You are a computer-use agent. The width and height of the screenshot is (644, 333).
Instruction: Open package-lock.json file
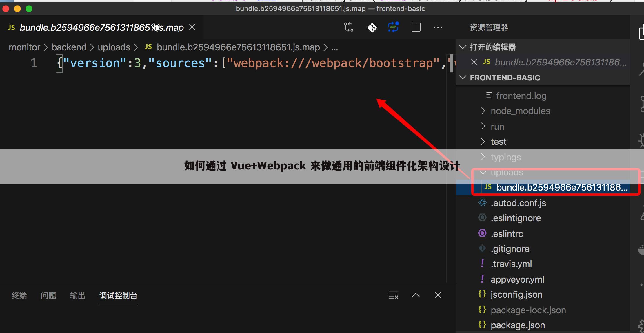coord(528,310)
